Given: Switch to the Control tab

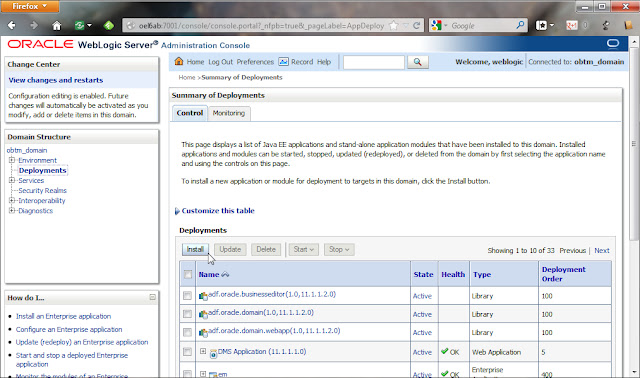Looking at the screenshot, I should 190,113.
